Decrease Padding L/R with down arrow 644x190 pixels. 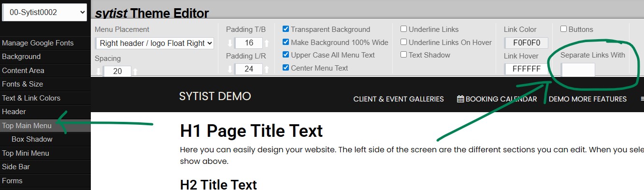[x=230, y=69]
